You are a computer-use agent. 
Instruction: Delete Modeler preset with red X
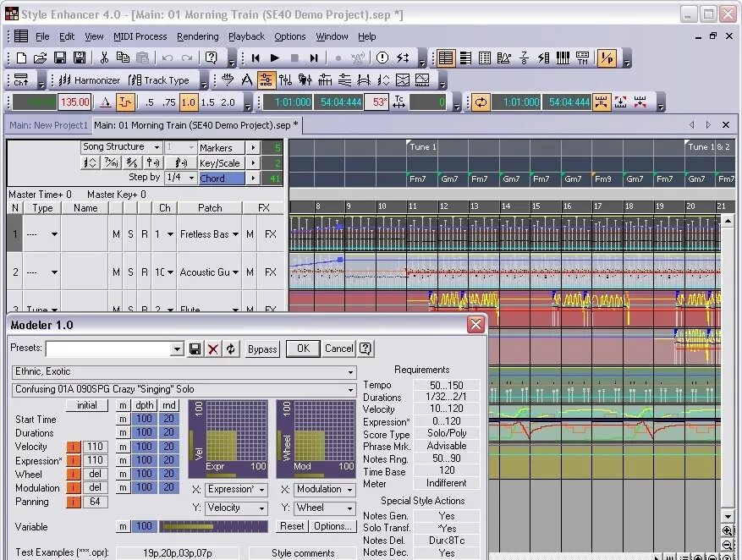coord(213,349)
